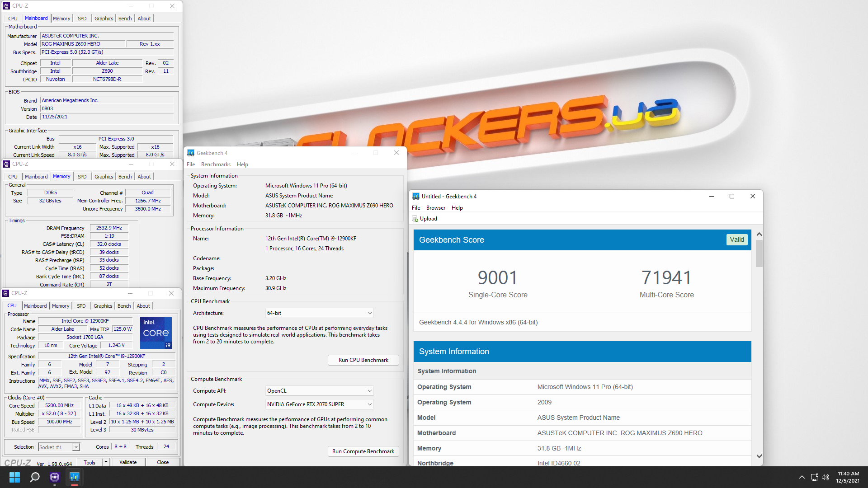Switch to About tab in bottom CPU-Z window

coord(143,306)
